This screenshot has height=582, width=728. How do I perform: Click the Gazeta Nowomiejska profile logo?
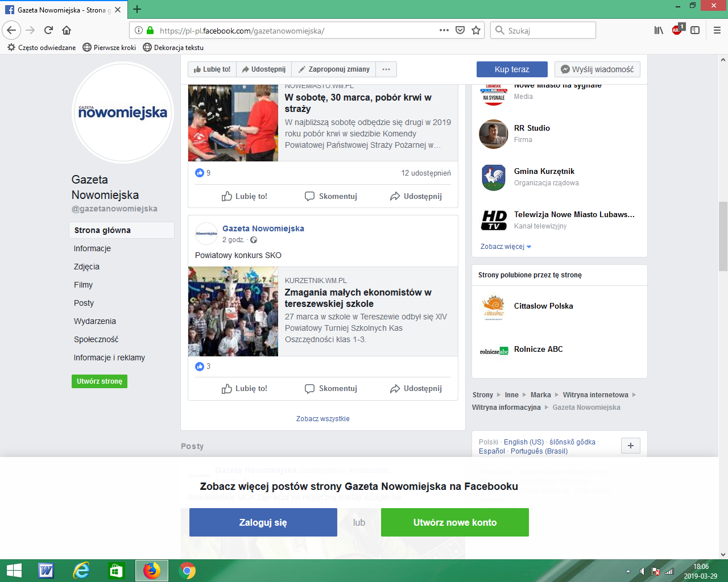[123, 113]
